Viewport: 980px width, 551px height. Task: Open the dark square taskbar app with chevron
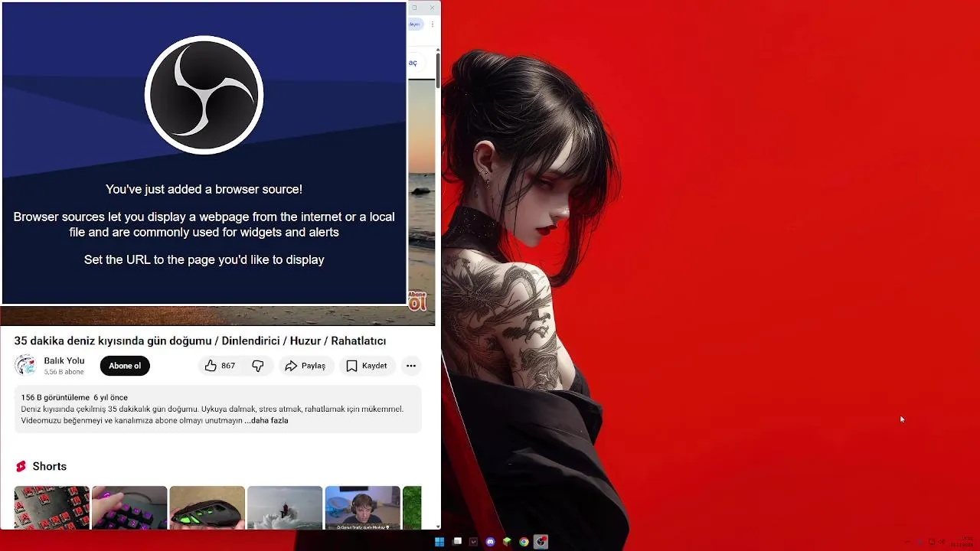coord(473,542)
